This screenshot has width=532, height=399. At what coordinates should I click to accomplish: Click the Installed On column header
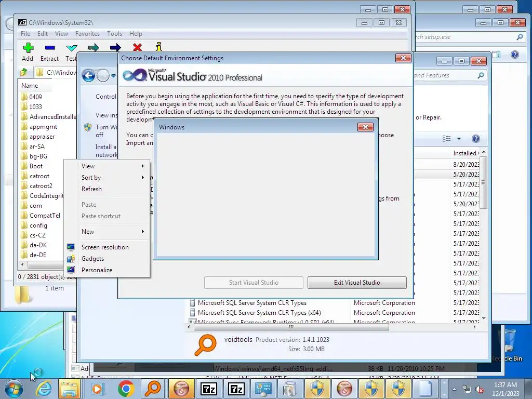pyautogui.click(x=466, y=153)
